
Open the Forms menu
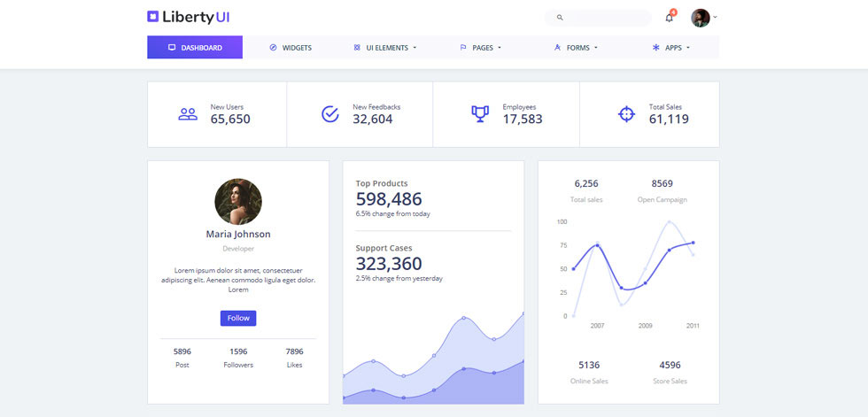point(576,48)
